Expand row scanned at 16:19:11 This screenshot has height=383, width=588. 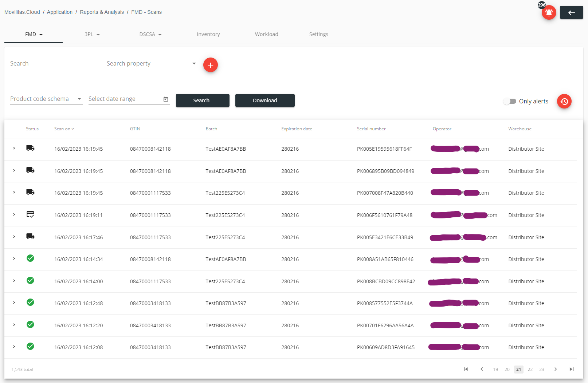(x=14, y=214)
